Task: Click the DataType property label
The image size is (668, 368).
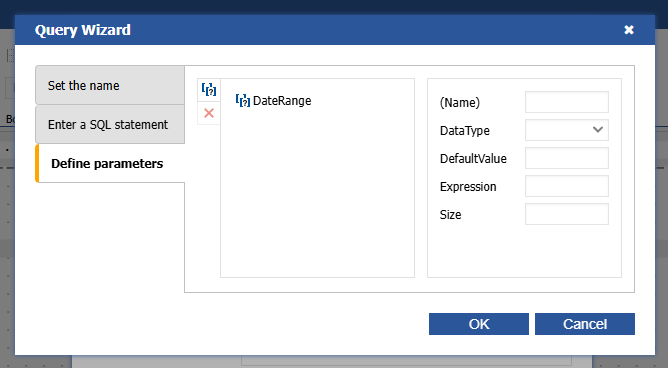Action: coord(465,130)
